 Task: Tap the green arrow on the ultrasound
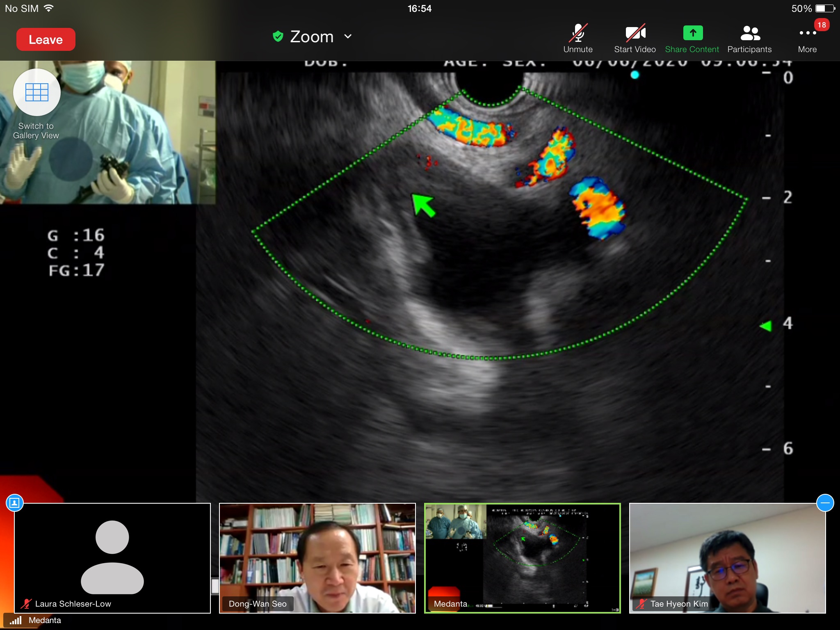[x=423, y=205]
